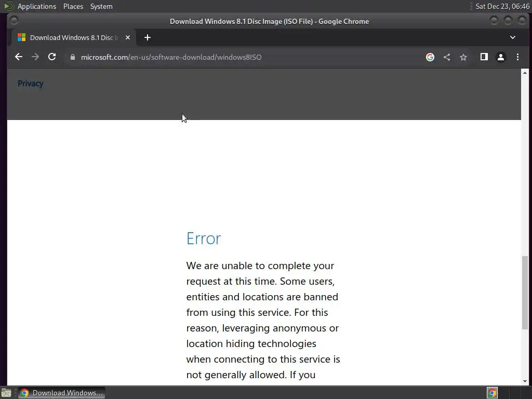Click the show desktop icon in bottom panel

pos(6,393)
